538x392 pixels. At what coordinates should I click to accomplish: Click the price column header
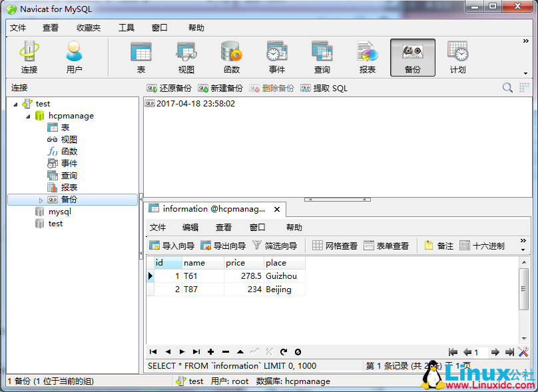tap(244, 263)
